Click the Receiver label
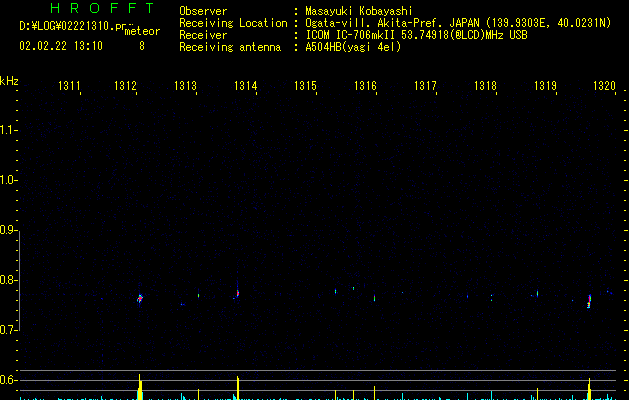The height and width of the screenshot is (400, 629). [203, 35]
